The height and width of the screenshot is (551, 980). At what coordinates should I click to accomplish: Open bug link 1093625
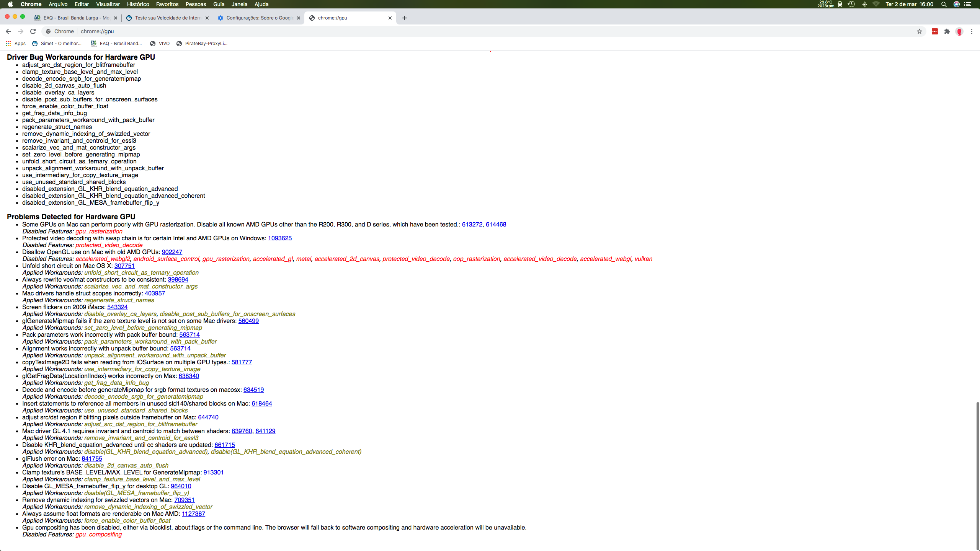(280, 238)
